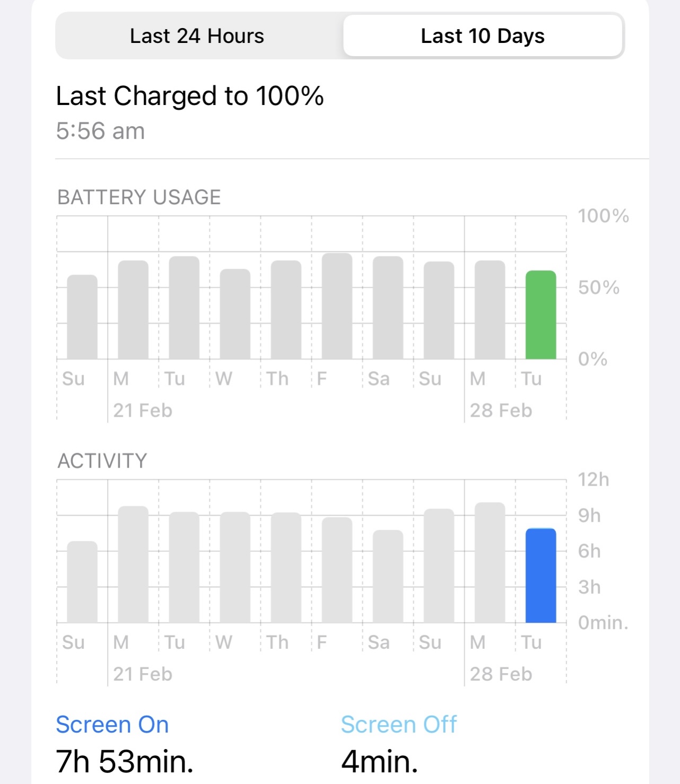
Task: Tap the first Sunday battery usage bar
Action: pos(82,317)
